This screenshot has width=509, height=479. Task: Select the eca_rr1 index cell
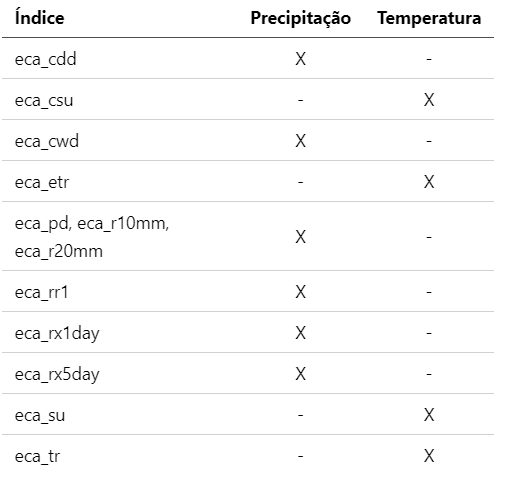coord(42,292)
